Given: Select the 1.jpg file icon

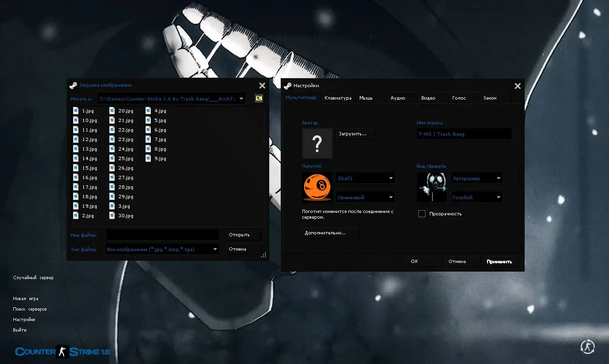Looking at the screenshot, I should click(x=76, y=111).
